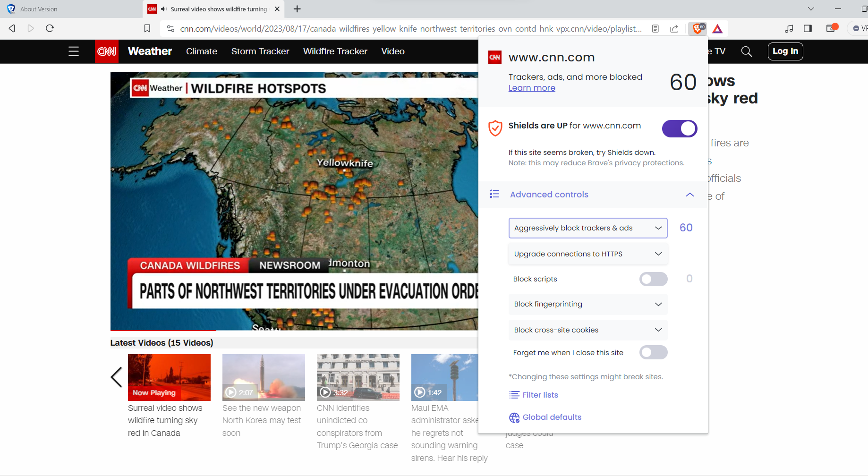The width and height of the screenshot is (868, 476).
Task: Open the Learn more link
Action: [x=532, y=88]
